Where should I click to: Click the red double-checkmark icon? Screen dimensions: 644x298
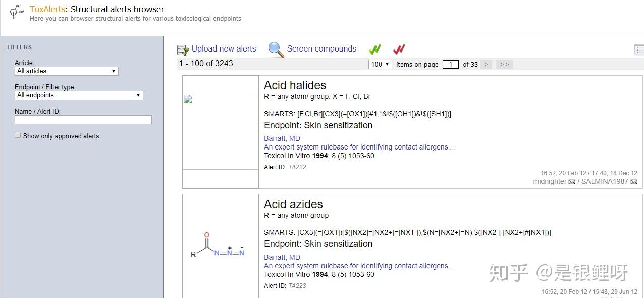tap(399, 49)
